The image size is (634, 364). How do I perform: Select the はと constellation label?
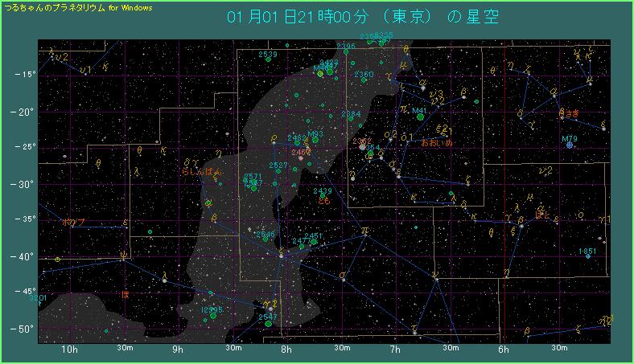542,215
